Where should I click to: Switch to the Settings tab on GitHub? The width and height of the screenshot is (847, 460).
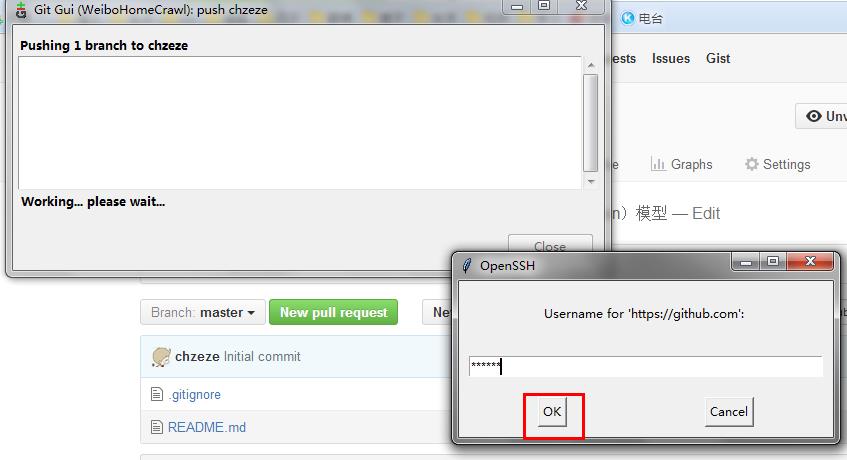click(x=777, y=164)
